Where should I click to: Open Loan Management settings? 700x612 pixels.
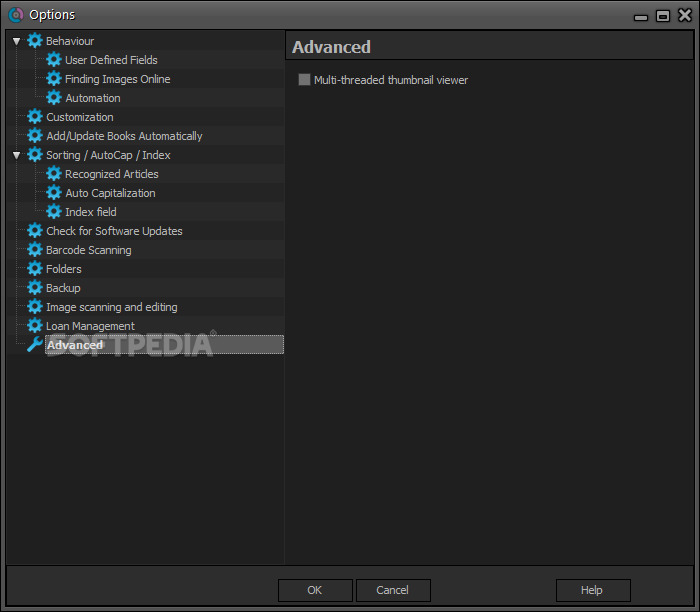click(90, 326)
